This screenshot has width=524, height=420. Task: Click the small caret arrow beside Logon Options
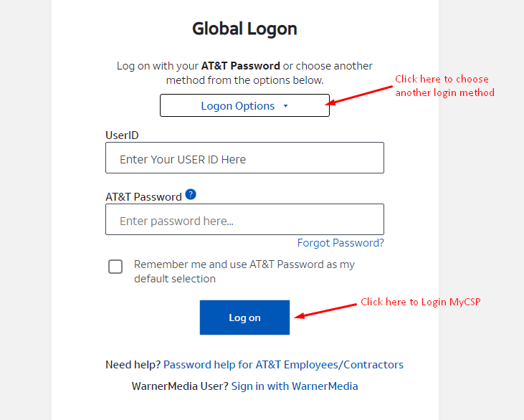tap(286, 106)
